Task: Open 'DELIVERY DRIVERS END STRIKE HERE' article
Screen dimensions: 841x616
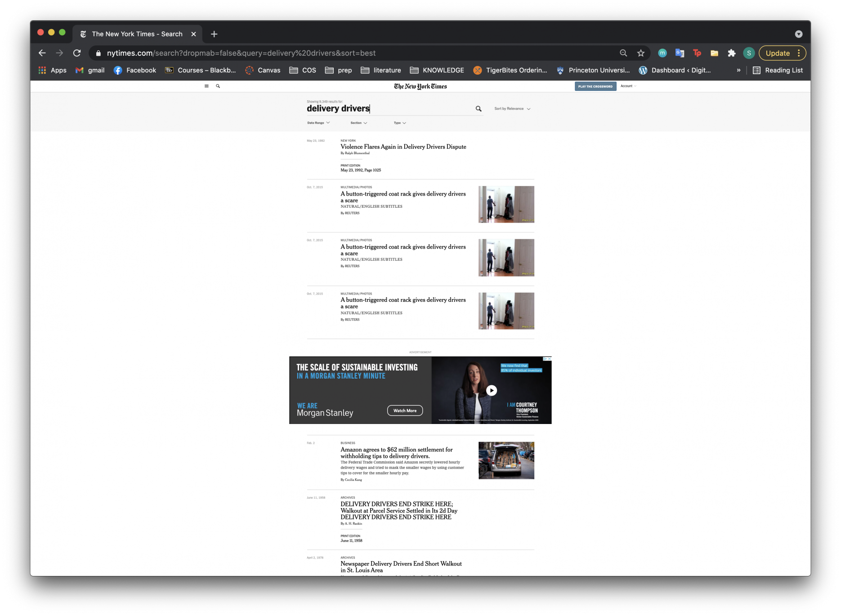Action: pyautogui.click(x=399, y=511)
